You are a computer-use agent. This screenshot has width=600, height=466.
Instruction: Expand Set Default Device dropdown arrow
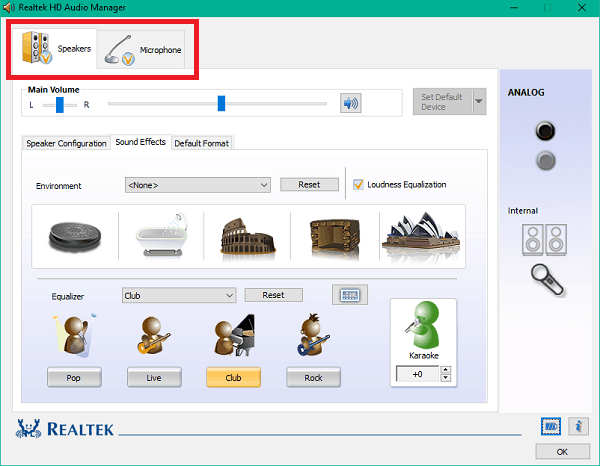[x=479, y=102]
